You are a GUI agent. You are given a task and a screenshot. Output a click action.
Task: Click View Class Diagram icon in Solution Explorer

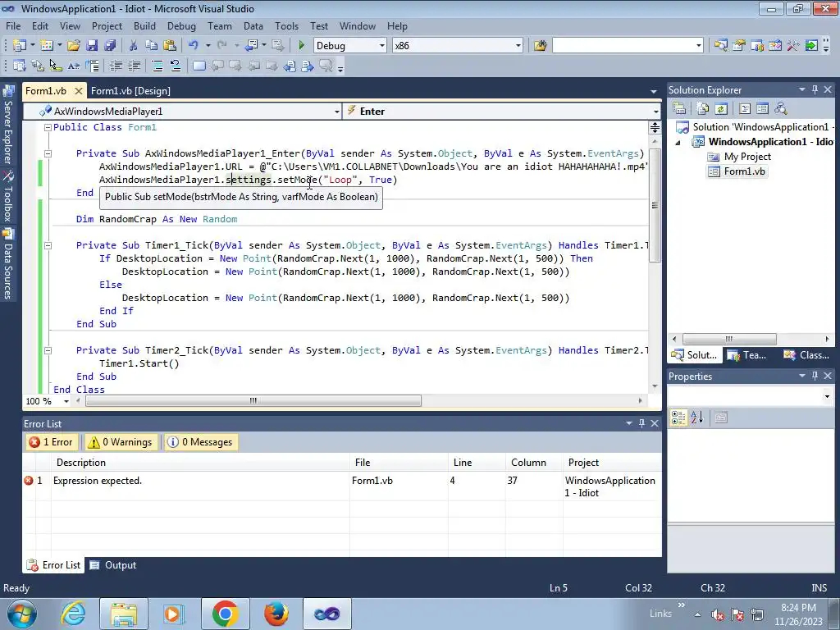781,109
